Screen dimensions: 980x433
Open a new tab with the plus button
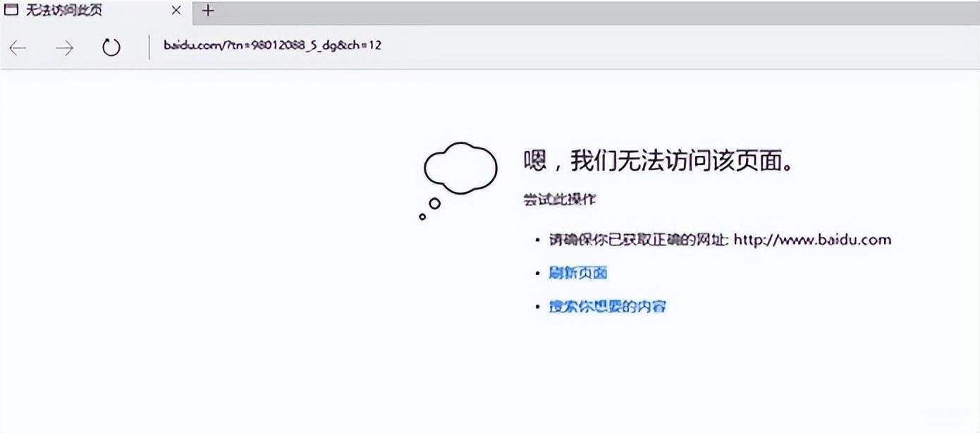[x=208, y=11]
